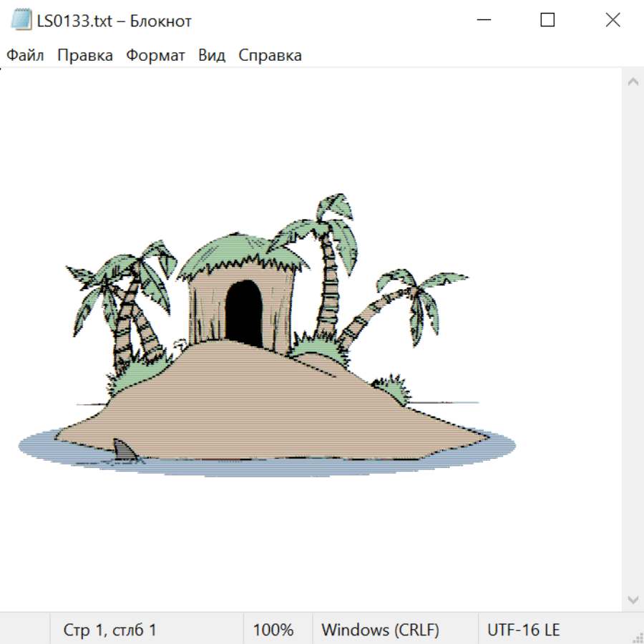Image resolution: width=644 pixels, height=644 pixels.
Task: Click the 100% zoom level in status bar
Action: click(x=273, y=630)
